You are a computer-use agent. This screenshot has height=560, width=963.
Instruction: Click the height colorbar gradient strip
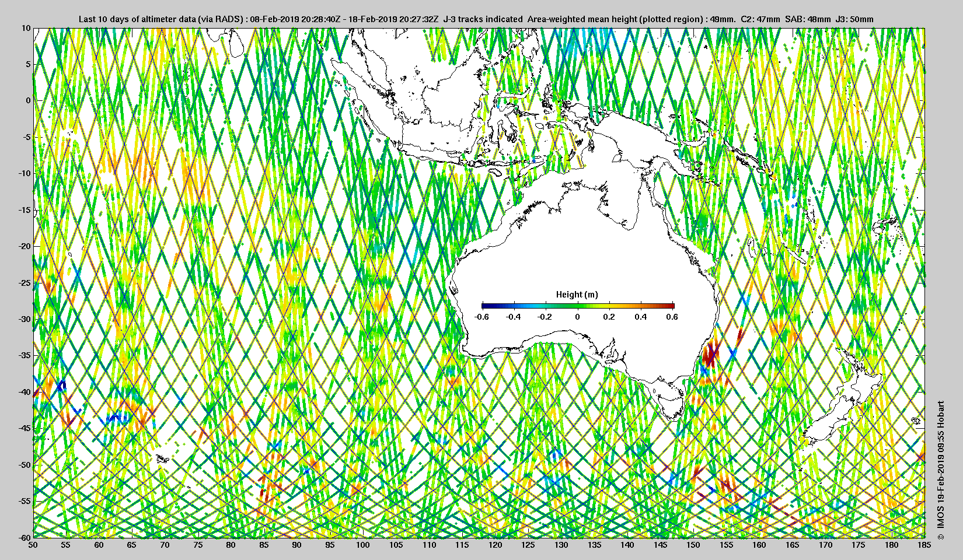click(578, 305)
